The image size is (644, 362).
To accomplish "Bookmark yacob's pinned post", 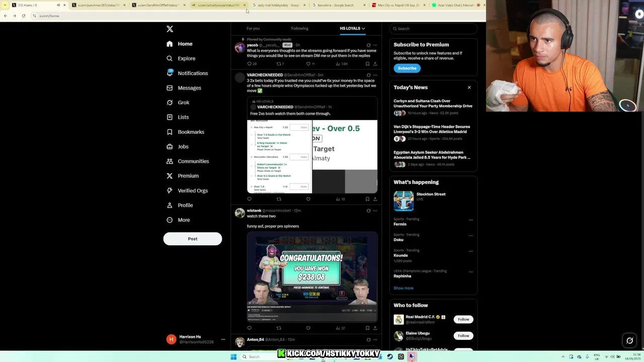I will 367,64.
